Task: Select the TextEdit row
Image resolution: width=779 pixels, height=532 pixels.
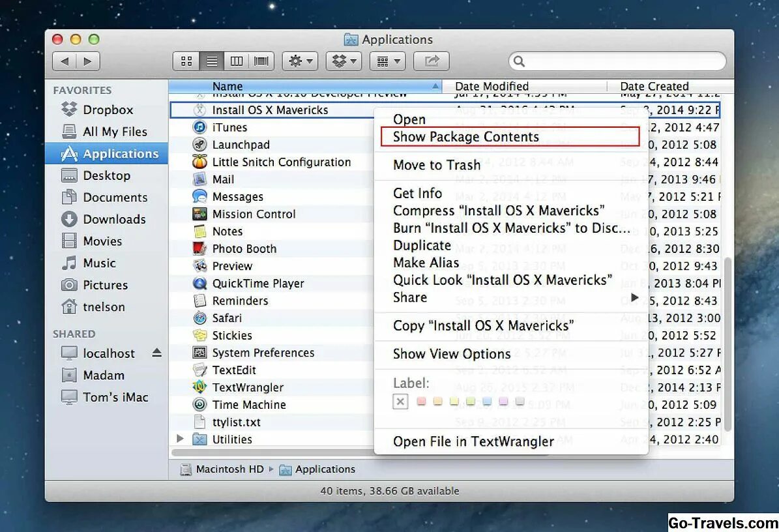Action: click(271, 370)
